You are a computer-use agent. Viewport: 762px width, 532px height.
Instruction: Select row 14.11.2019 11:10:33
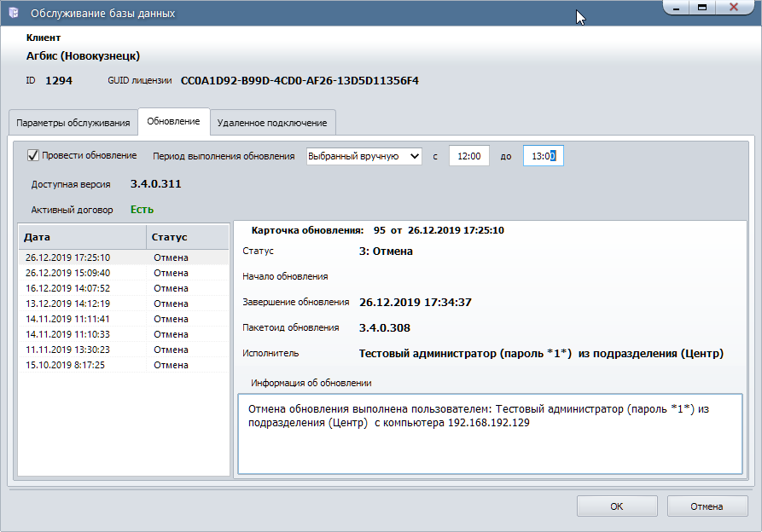click(x=124, y=334)
